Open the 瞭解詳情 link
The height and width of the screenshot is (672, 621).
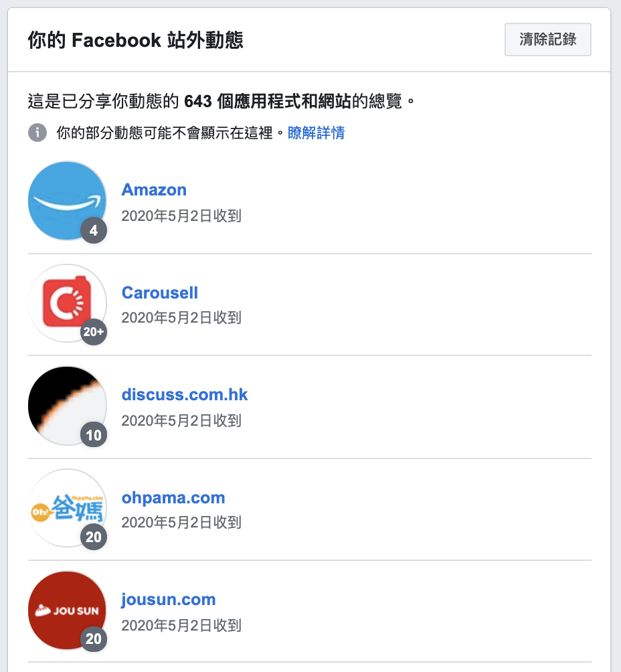click(316, 133)
